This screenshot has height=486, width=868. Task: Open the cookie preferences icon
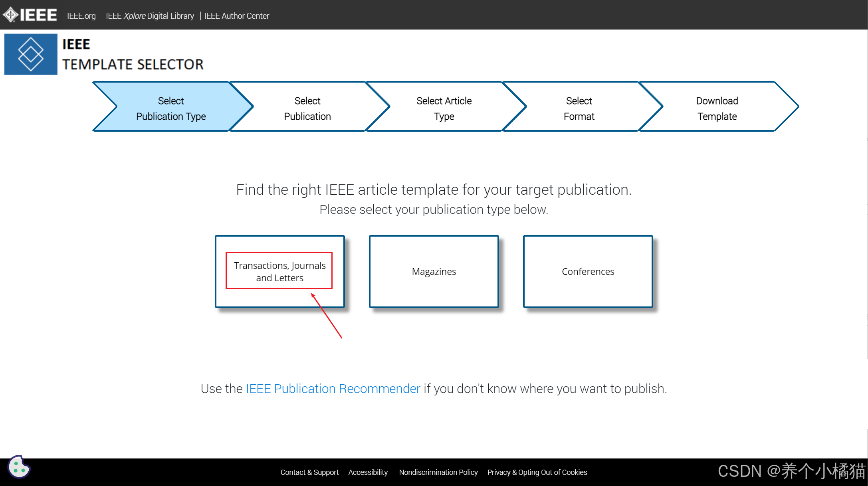(19, 467)
